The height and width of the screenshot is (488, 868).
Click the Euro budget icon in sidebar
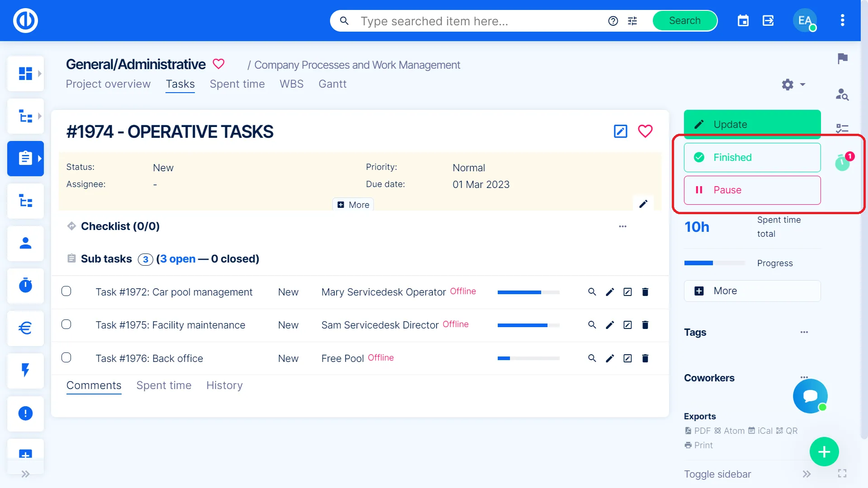[25, 328]
